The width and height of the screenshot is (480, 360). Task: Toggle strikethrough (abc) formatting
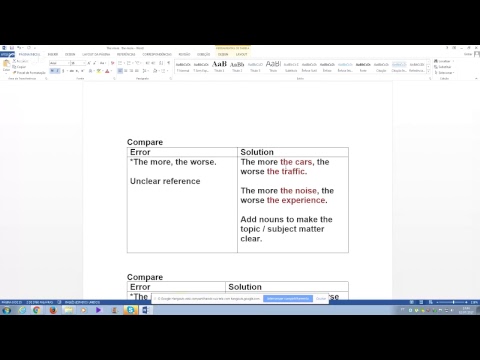[71, 71]
